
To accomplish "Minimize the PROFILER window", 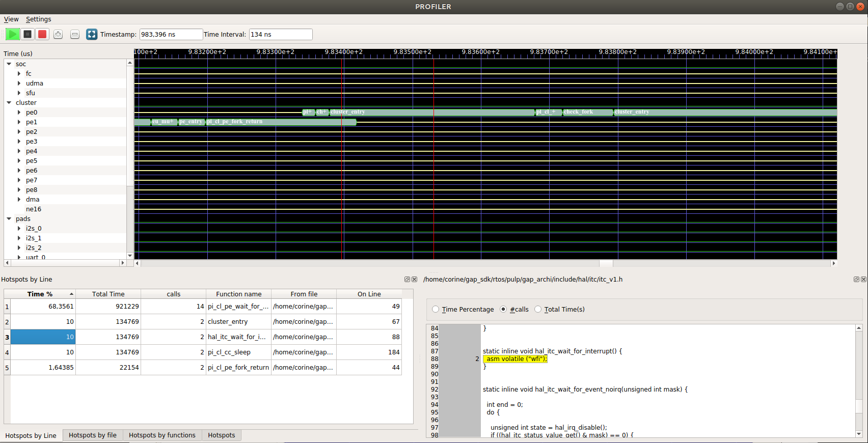I will tap(840, 7).
